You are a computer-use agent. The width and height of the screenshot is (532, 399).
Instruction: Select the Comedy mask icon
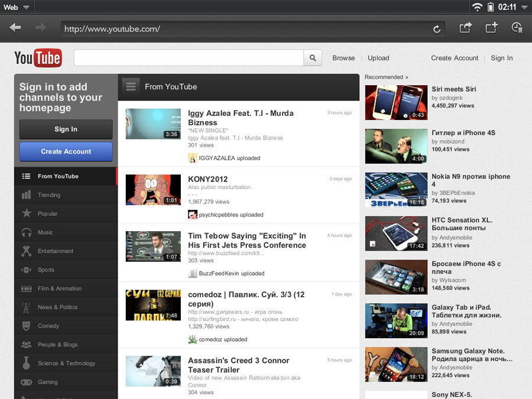pos(26,326)
